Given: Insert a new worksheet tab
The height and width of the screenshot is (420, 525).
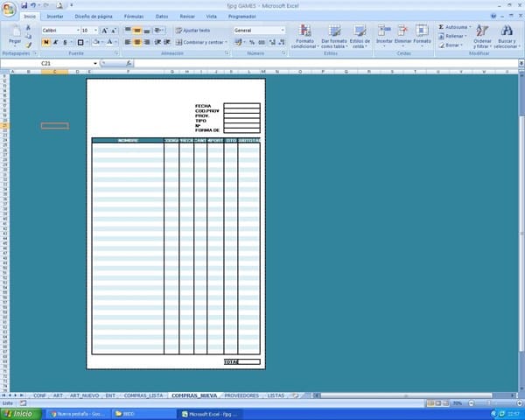Looking at the screenshot, I should pyautogui.click(x=295, y=395).
